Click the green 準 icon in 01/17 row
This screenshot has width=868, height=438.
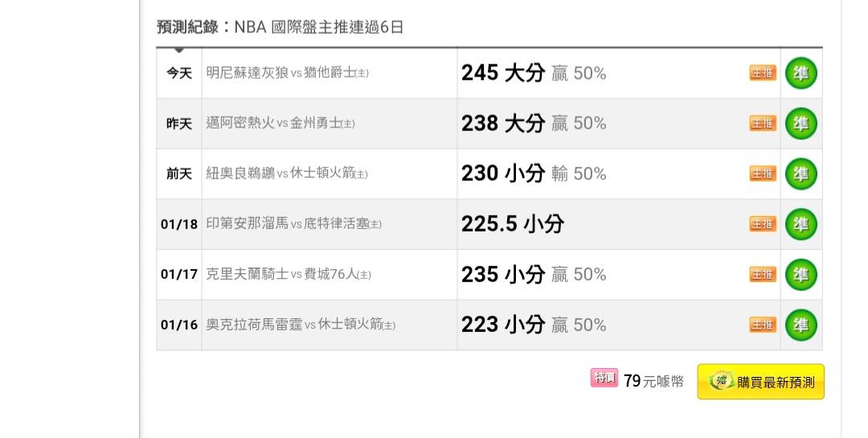point(800,275)
